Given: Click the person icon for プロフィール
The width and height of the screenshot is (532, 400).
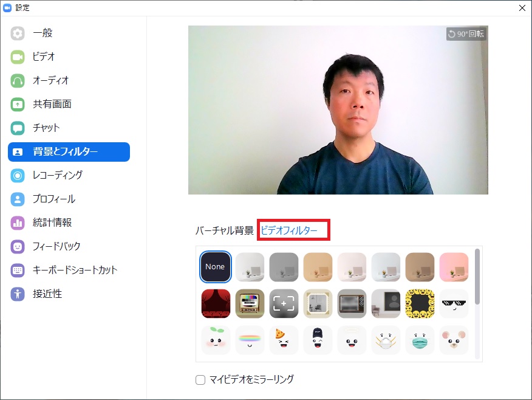Looking at the screenshot, I should 18,199.
